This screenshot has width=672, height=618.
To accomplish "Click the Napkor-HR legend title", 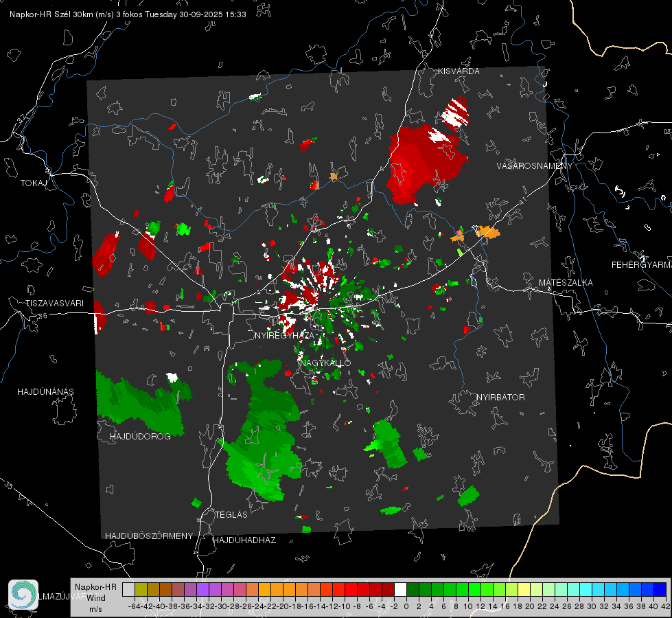I will click(95, 586).
